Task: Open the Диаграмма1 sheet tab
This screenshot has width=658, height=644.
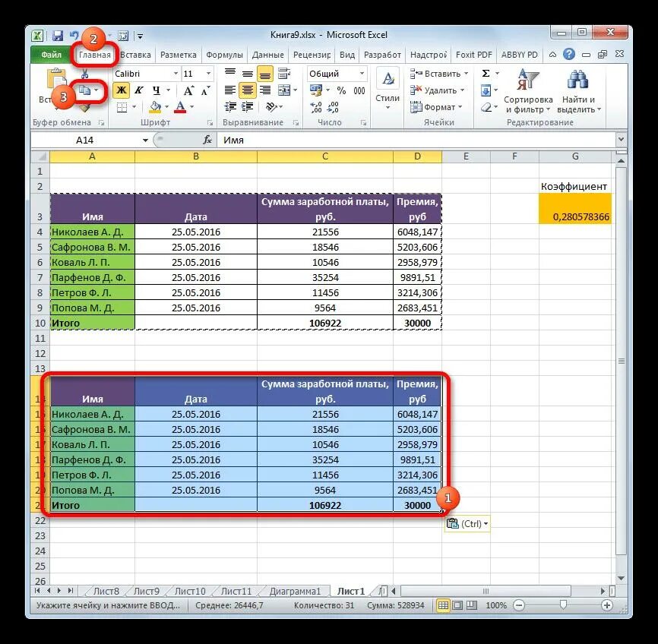Action: click(x=295, y=591)
